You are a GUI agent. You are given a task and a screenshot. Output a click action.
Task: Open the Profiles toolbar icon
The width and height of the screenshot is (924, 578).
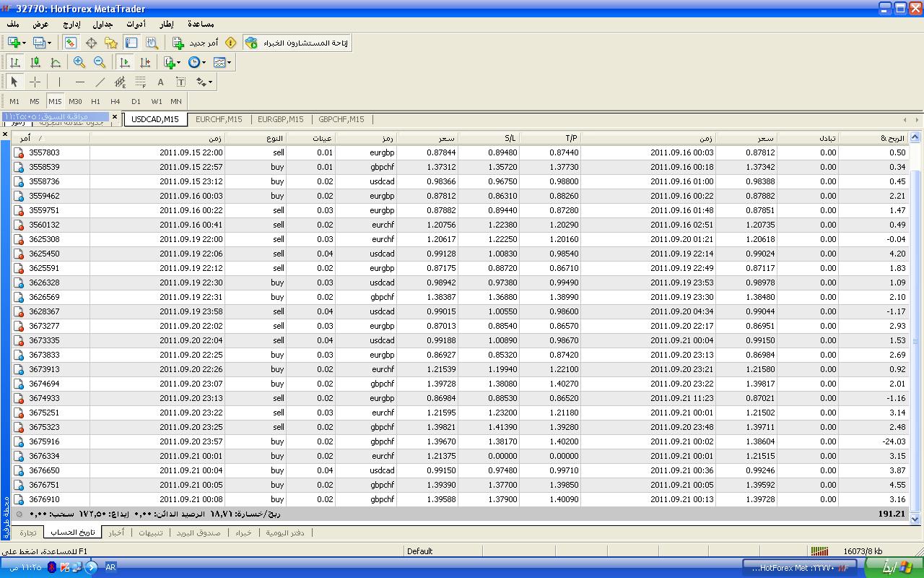39,43
